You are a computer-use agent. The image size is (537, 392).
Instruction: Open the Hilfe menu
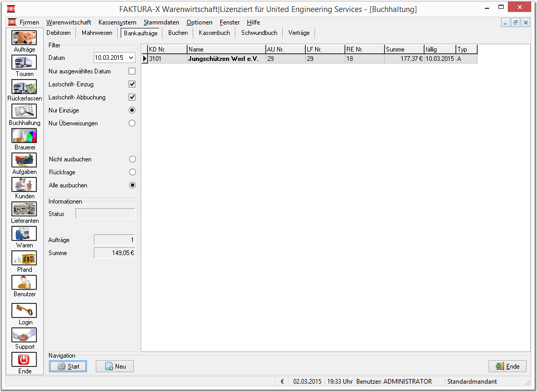click(253, 22)
